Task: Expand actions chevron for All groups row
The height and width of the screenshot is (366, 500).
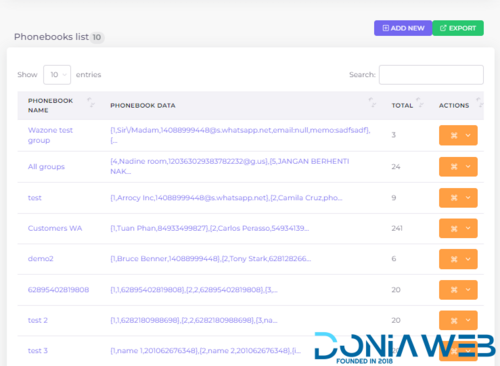Action: click(x=468, y=167)
